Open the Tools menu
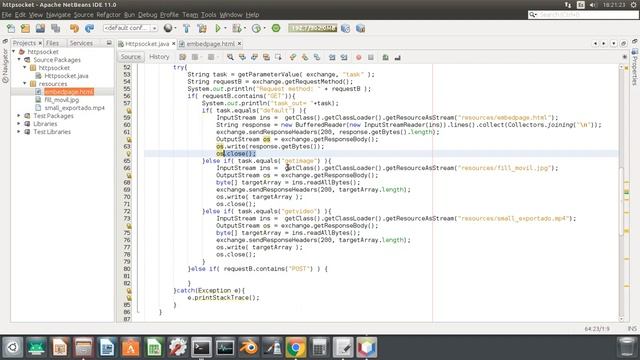The width and height of the screenshot is (640, 360). coord(208,15)
